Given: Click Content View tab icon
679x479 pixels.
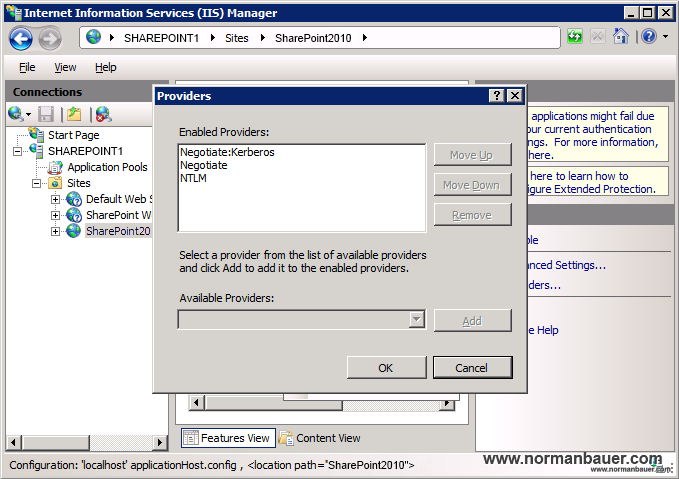Looking at the screenshot, I should pyautogui.click(x=286, y=438).
